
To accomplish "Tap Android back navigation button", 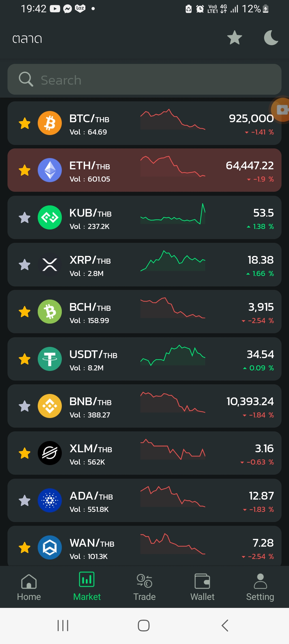I will coord(225,626).
